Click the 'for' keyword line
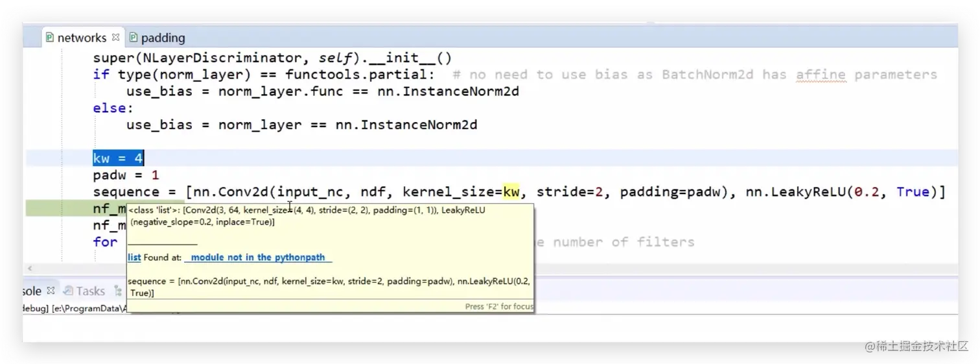 [105, 242]
